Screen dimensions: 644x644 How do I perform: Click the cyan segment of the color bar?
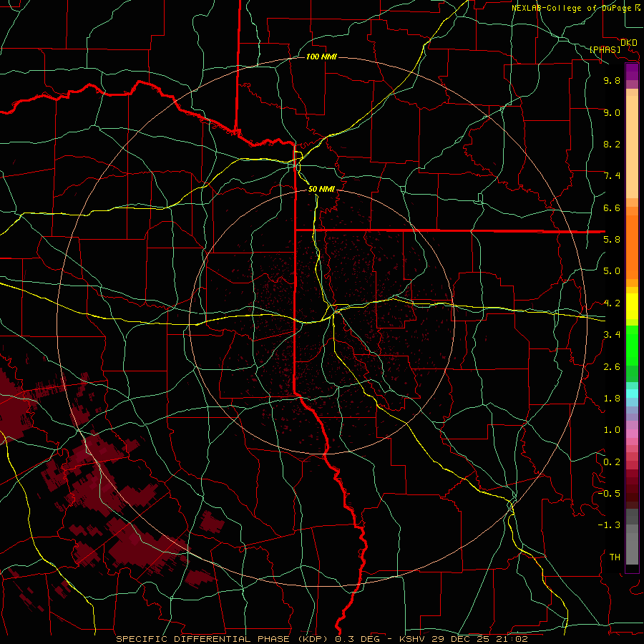[x=632, y=394]
